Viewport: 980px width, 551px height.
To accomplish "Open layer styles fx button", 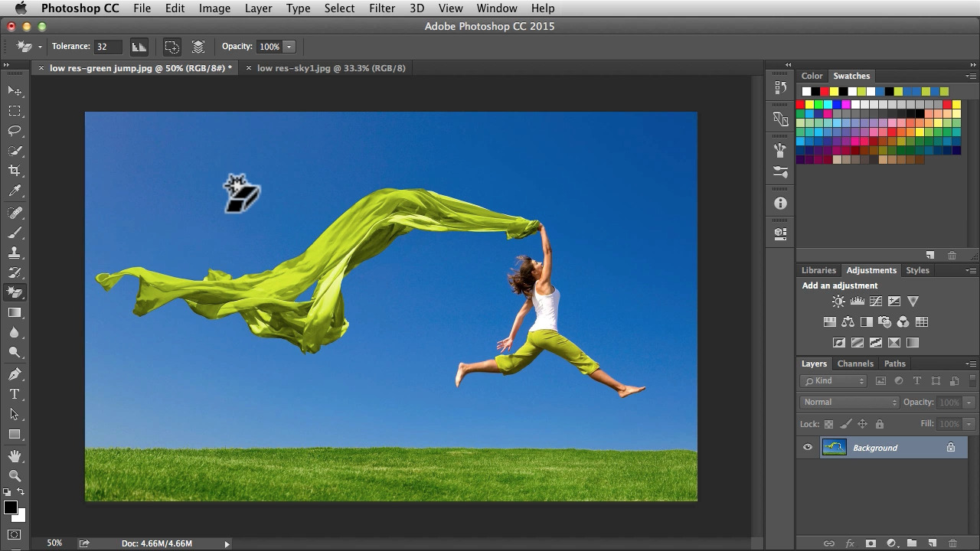I will coord(850,543).
